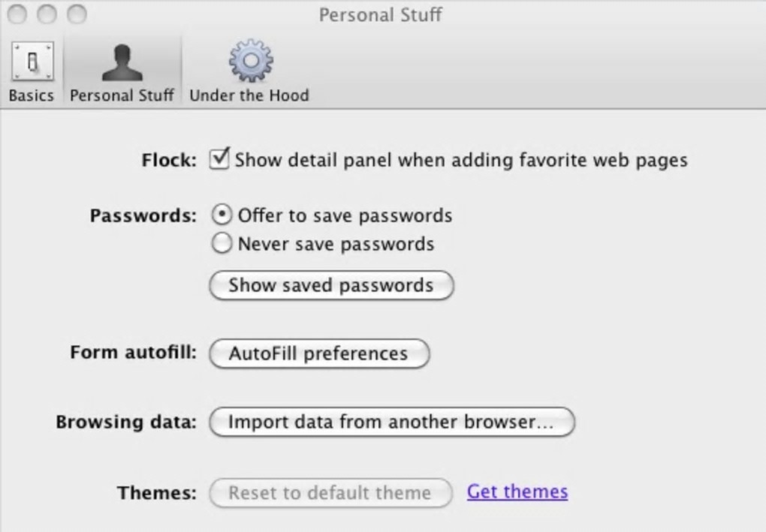766x532 pixels.
Task: Open the Under the Hood tab label
Action: click(249, 96)
